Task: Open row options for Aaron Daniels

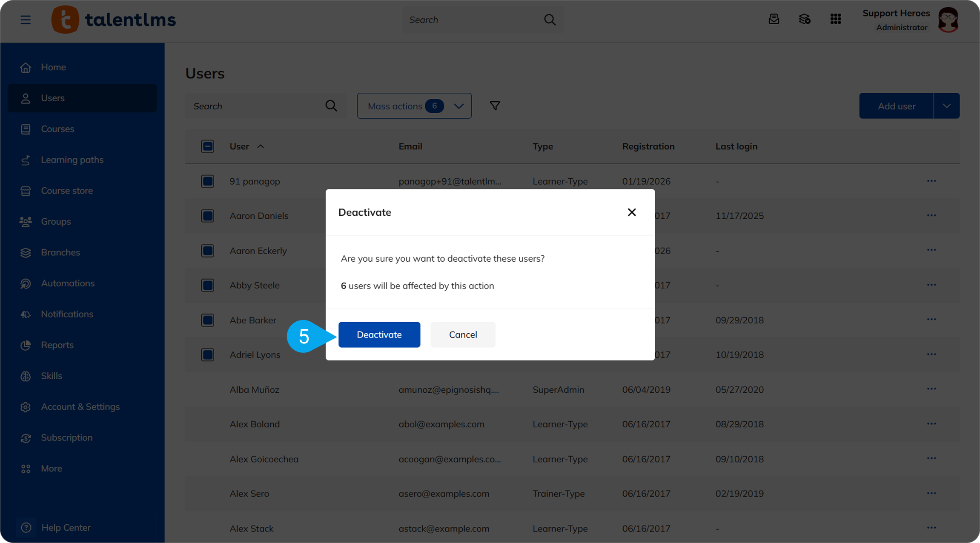Action: point(931,216)
